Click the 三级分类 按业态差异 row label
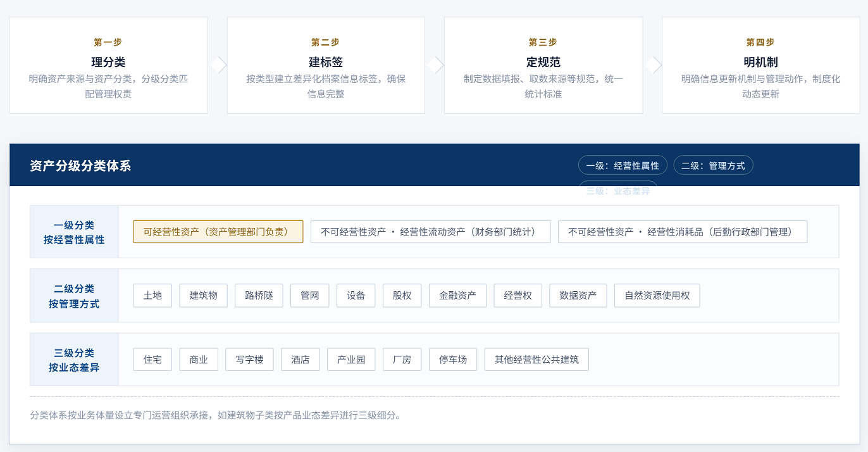 point(74,360)
